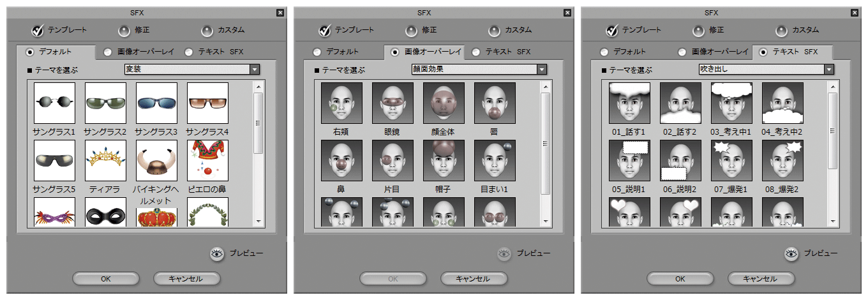Choose the 01_話す1 speech bubble thumbnail
Screen dimensions: 868x300
[629, 103]
